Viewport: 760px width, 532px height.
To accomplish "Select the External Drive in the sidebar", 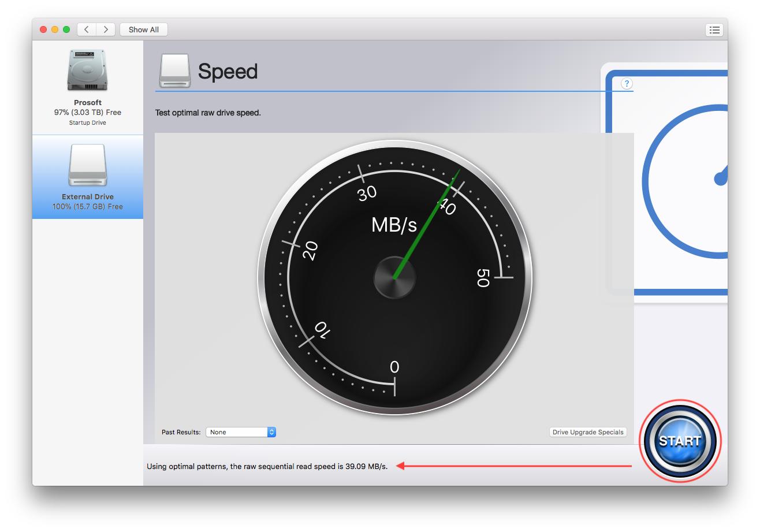I will (x=87, y=177).
